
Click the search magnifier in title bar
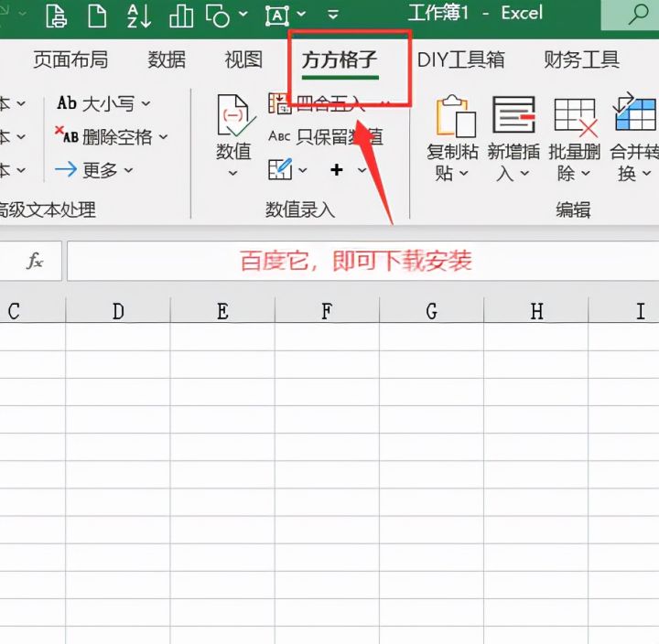[638, 15]
